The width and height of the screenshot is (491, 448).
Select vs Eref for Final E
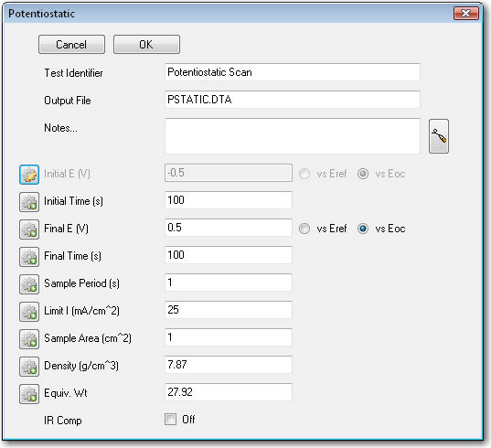coord(304,229)
